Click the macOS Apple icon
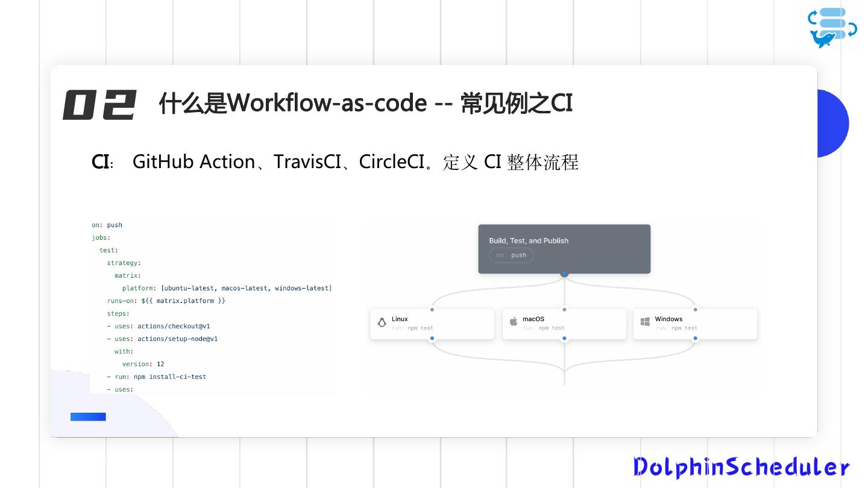The image size is (868, 488). (513, 321)
